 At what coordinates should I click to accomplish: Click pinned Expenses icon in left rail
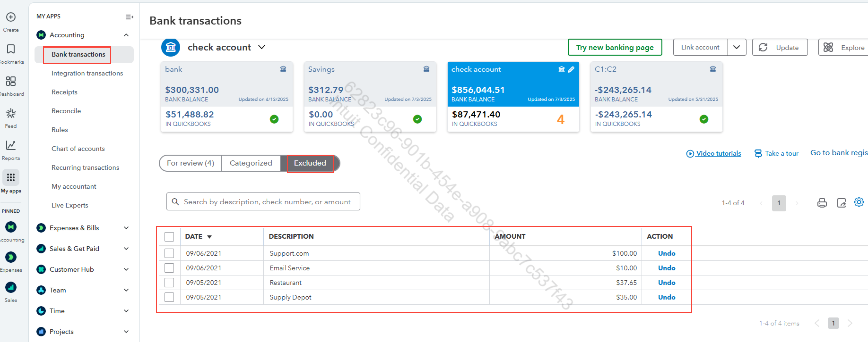tap(11, 257)
